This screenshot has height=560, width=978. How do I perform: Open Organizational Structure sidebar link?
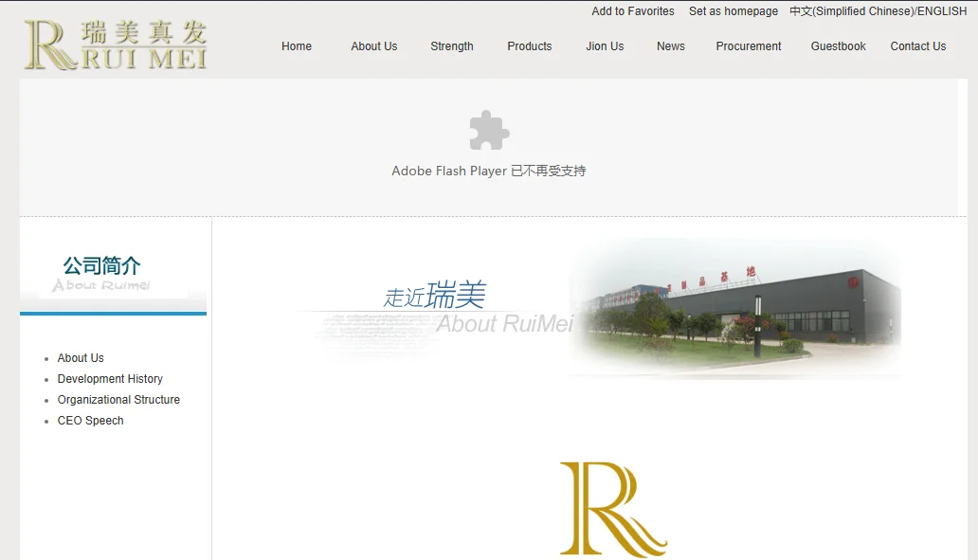point(118,400)
